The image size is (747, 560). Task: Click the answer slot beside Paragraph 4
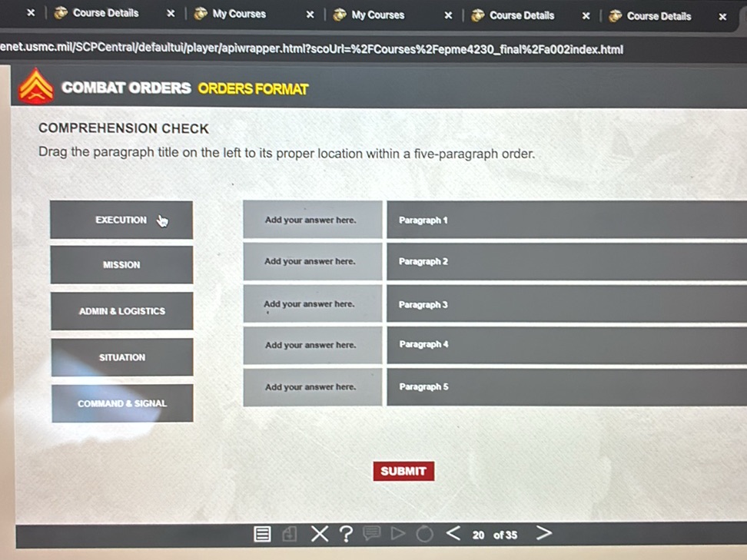click(311, 346)
